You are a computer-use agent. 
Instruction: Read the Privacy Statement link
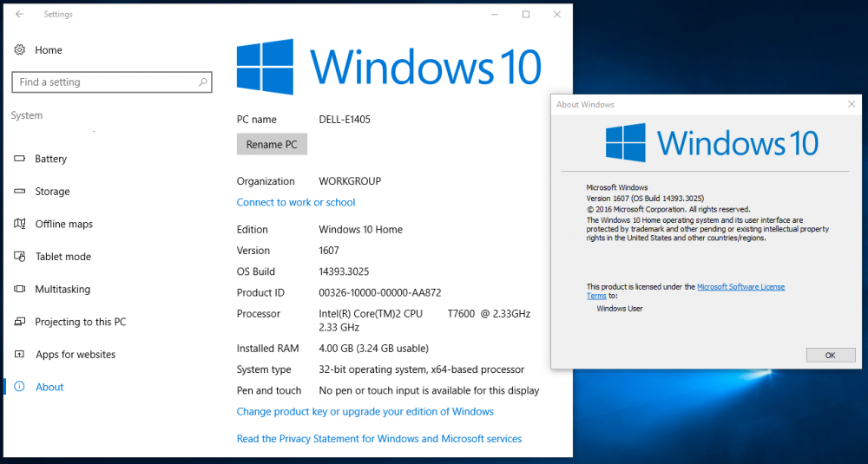(x=379, y=439)
